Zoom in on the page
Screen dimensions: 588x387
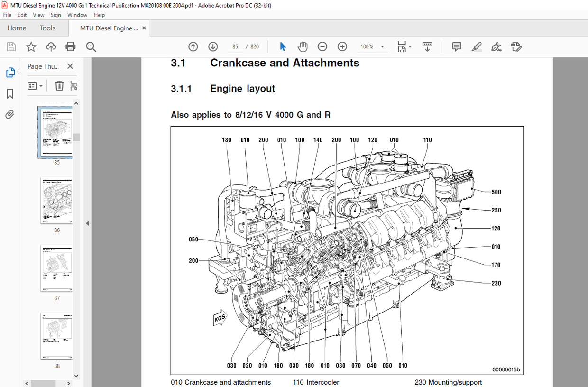342,46
